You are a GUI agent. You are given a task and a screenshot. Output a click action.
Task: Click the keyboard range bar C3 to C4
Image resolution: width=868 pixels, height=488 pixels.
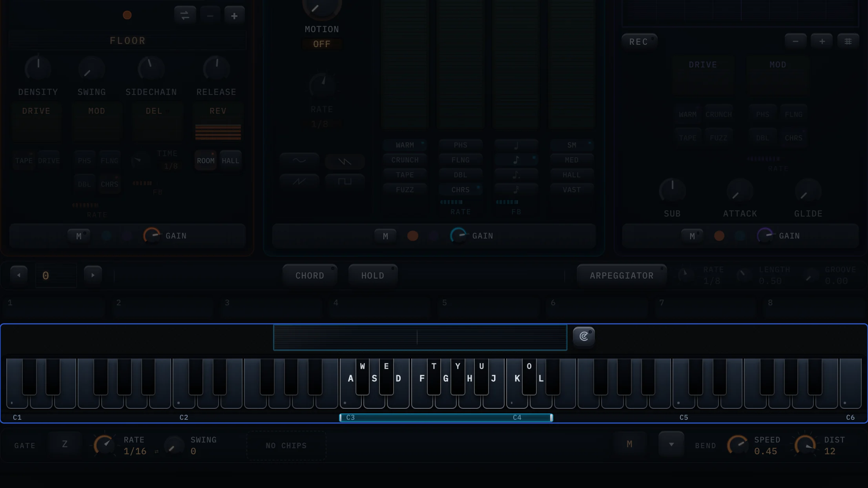[446, 418]
